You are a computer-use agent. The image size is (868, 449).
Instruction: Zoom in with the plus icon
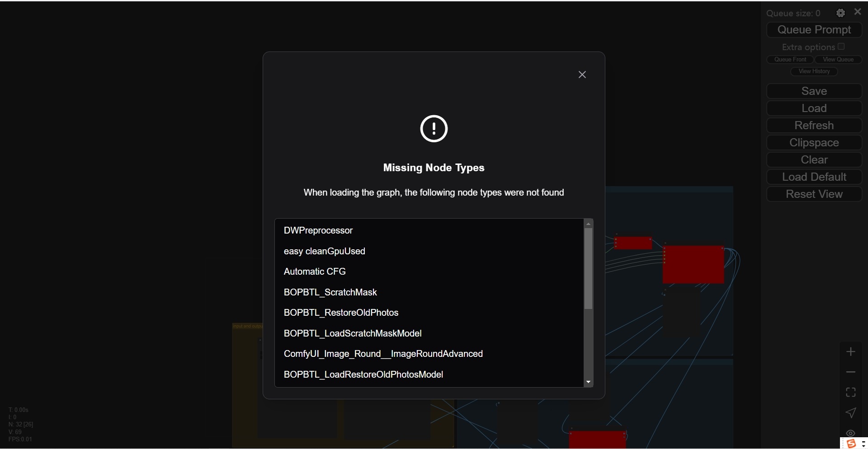coord(851,351)
